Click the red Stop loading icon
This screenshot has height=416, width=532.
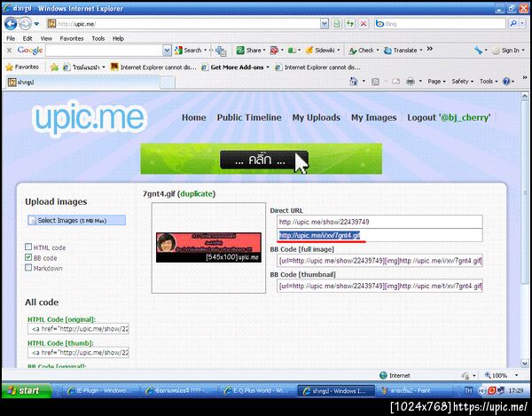pyautogui.click(x=364, y=24)
